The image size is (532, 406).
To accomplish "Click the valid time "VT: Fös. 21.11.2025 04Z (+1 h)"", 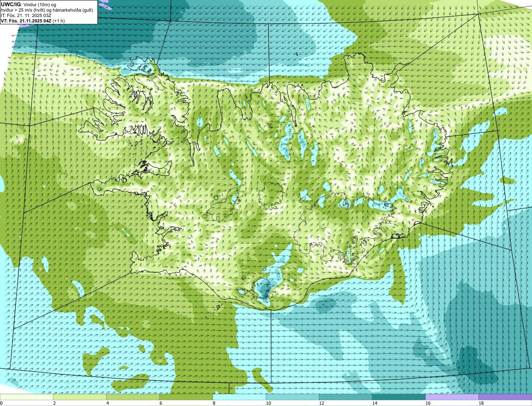I will [32, 21].
